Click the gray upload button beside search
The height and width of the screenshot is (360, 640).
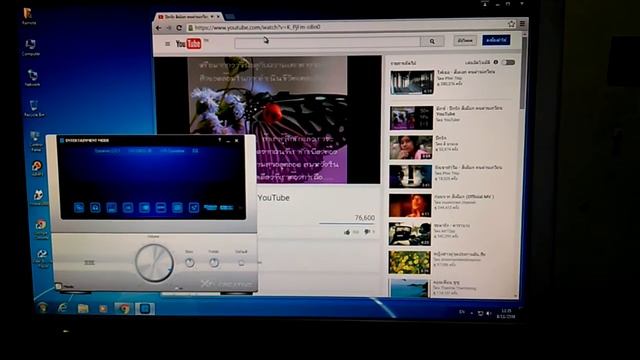465,40
